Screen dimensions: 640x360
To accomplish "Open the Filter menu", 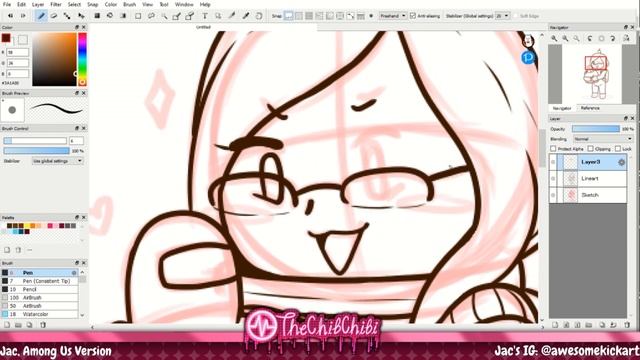I will click(x=56, y=4).
